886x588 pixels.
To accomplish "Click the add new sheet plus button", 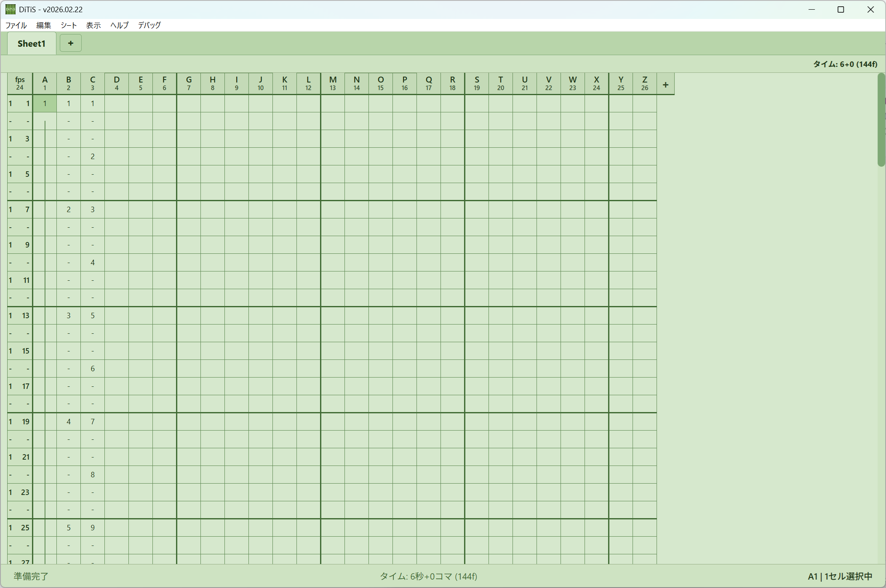I will 70,43.
